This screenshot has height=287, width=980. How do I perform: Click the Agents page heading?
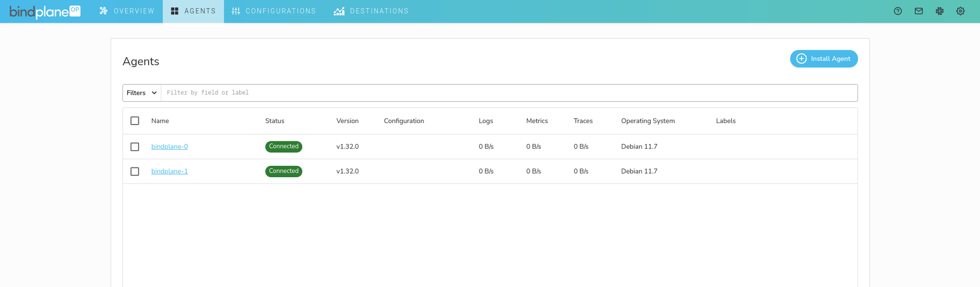(141, 61)
